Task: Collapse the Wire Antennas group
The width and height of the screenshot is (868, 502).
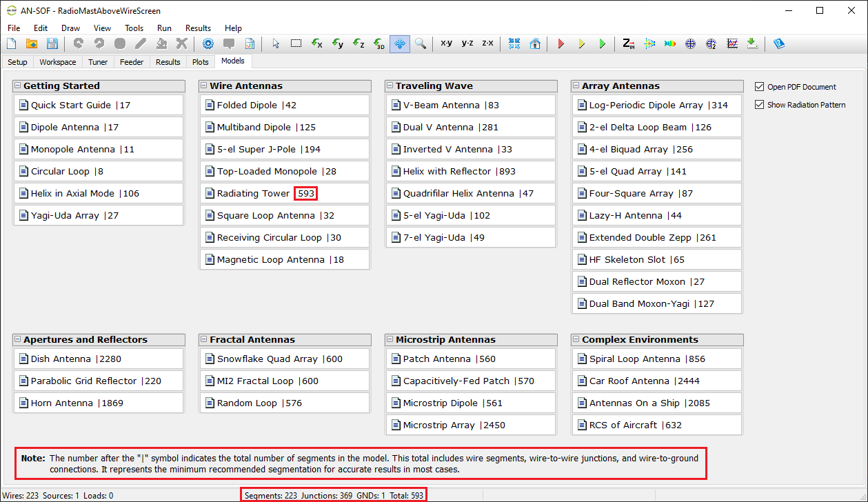Action: click(204, 86)
